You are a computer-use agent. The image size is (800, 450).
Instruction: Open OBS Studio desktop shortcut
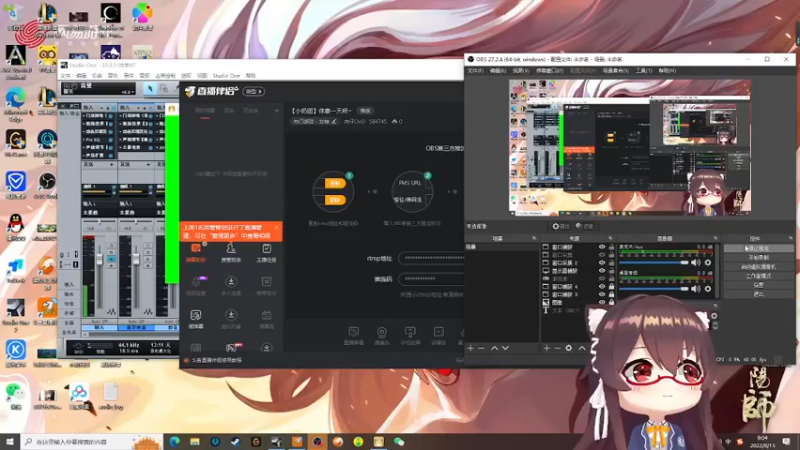pos(46,185)
